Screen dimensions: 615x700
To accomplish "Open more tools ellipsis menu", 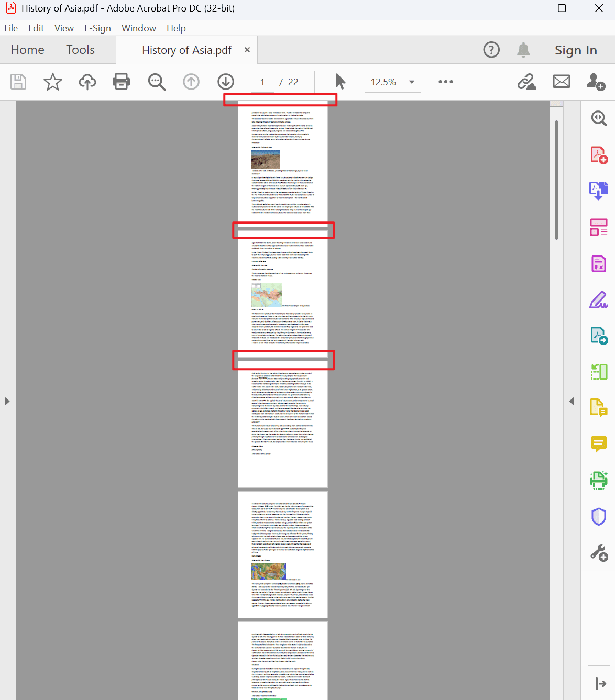I will click(x=446, y=82).
